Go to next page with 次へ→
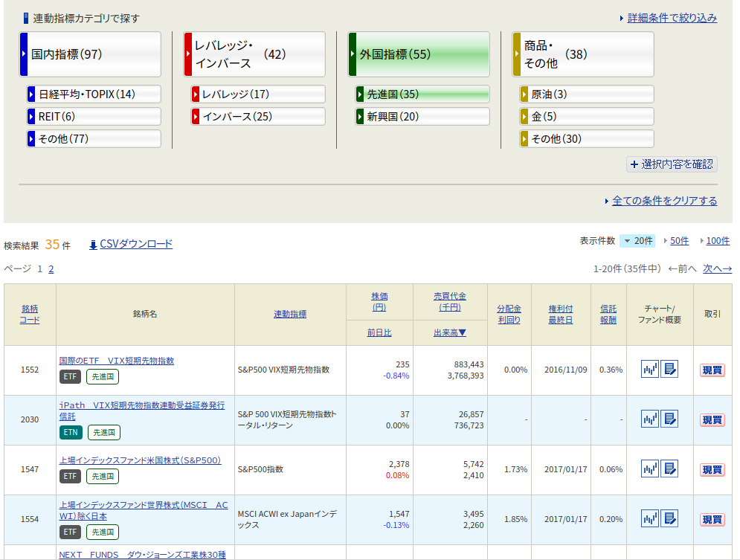This screenshot has height=560, width=740. 717,268
